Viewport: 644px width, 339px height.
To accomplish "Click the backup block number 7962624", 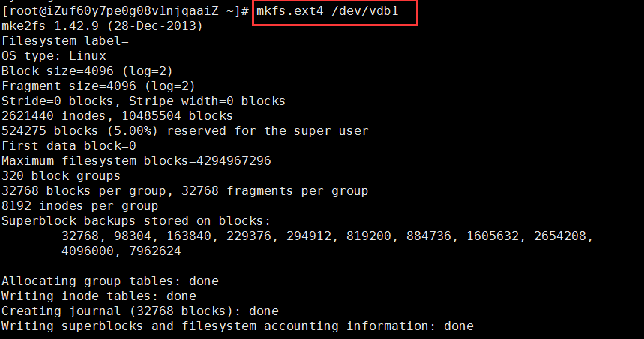I will (155, 250).
